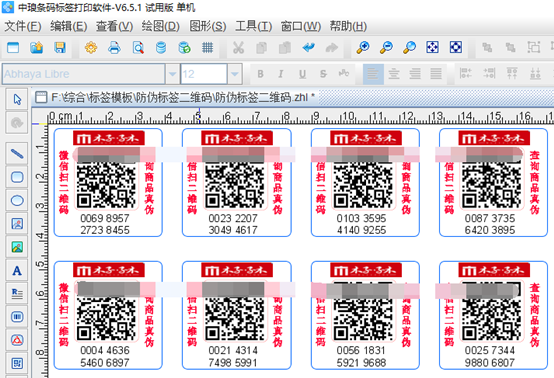Image resolution: width=554 pixels, height=378 pixels.
Task: Open the 文件(F) menu
Action: (x=23, y=26)
